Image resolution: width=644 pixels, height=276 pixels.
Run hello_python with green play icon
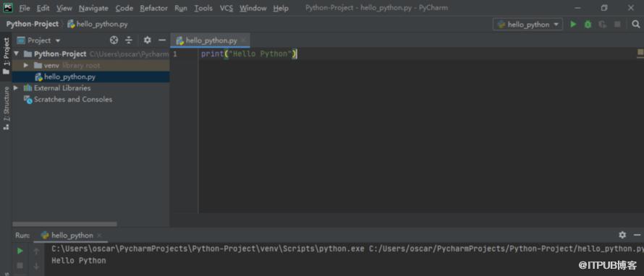tap(573, 25)
